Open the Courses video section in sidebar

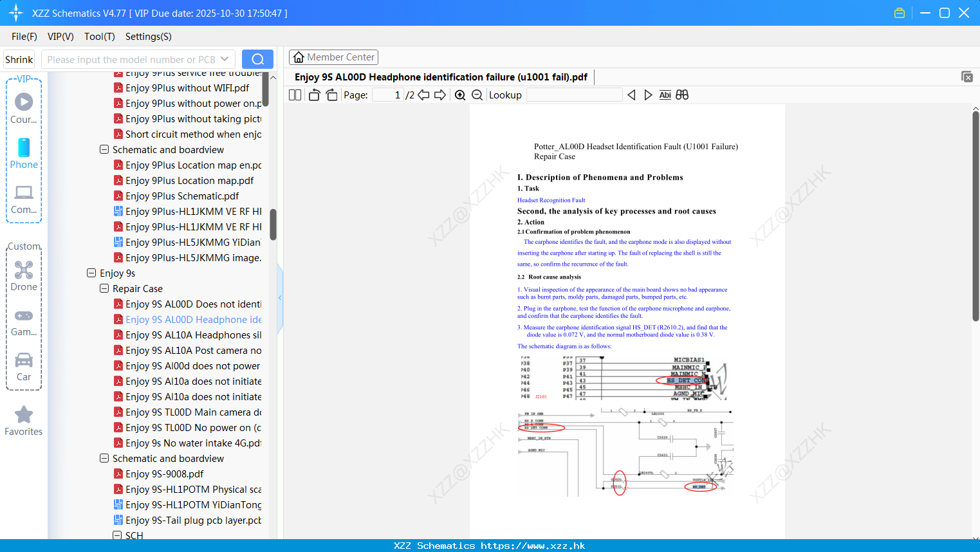[x=24, y=108]
